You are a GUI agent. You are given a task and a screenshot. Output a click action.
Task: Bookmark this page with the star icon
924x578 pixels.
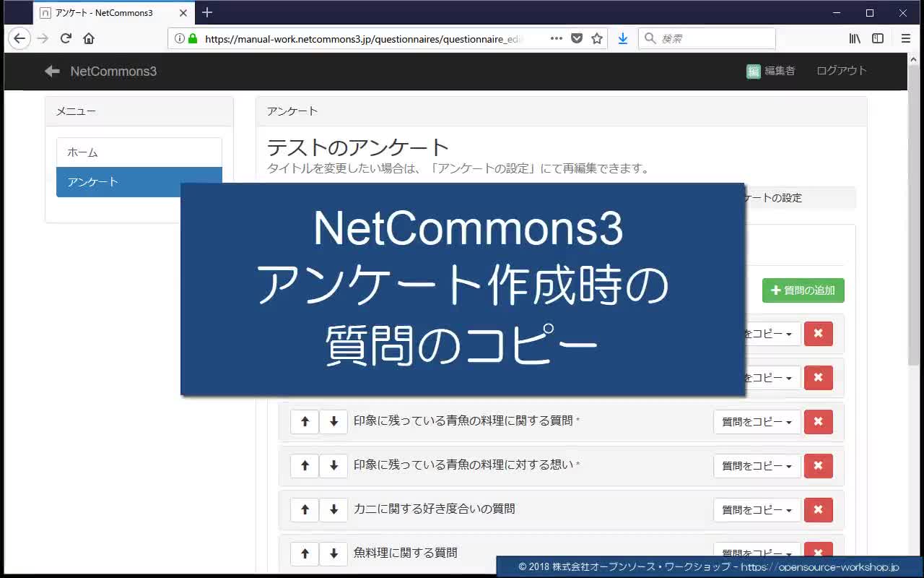click(x=597, y=38)
